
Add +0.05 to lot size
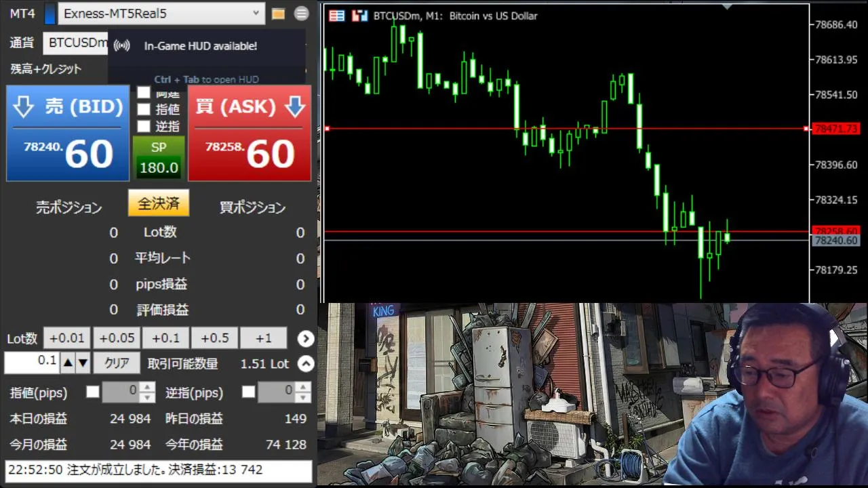(116, 338)
